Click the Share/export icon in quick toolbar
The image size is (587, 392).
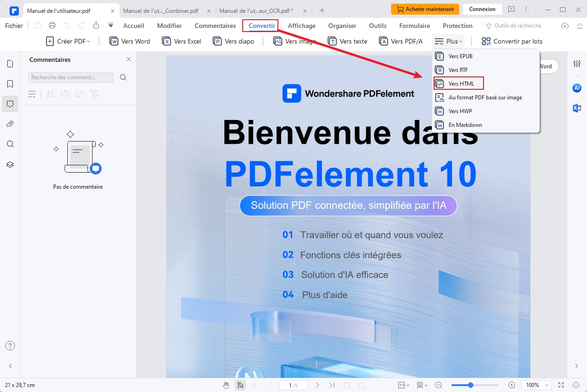[96, 26]
